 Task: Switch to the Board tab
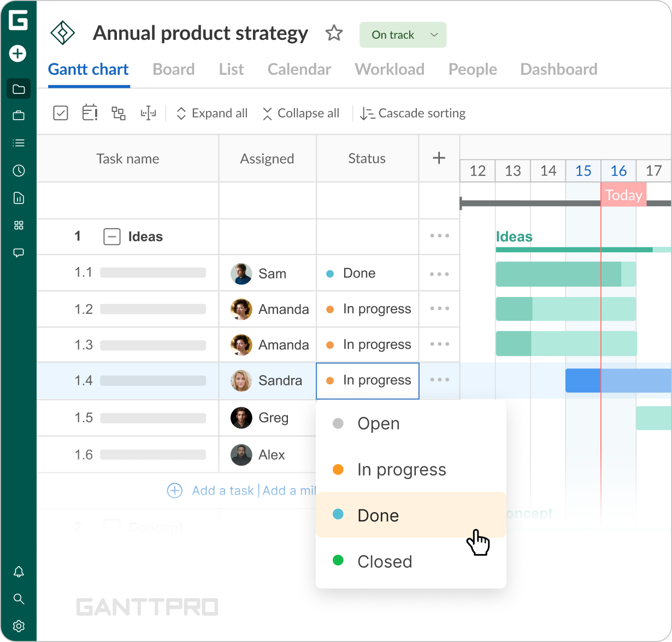[173, 69]
